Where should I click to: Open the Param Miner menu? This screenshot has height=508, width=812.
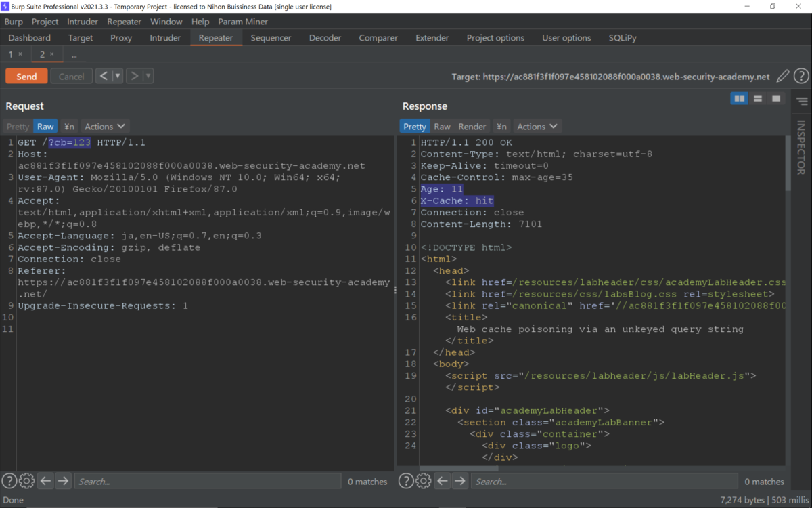pyautogui.click(x=243, y=22)
